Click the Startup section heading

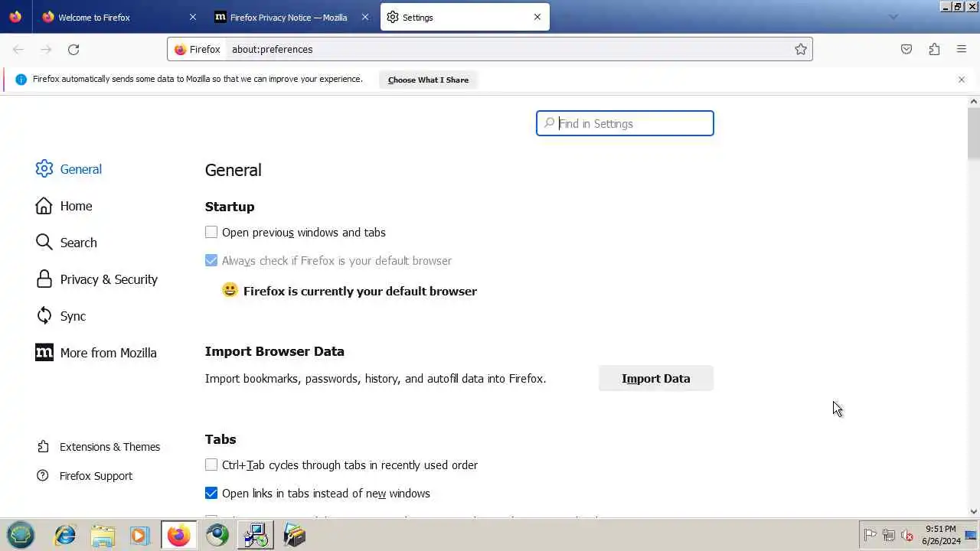click(230, 207)
